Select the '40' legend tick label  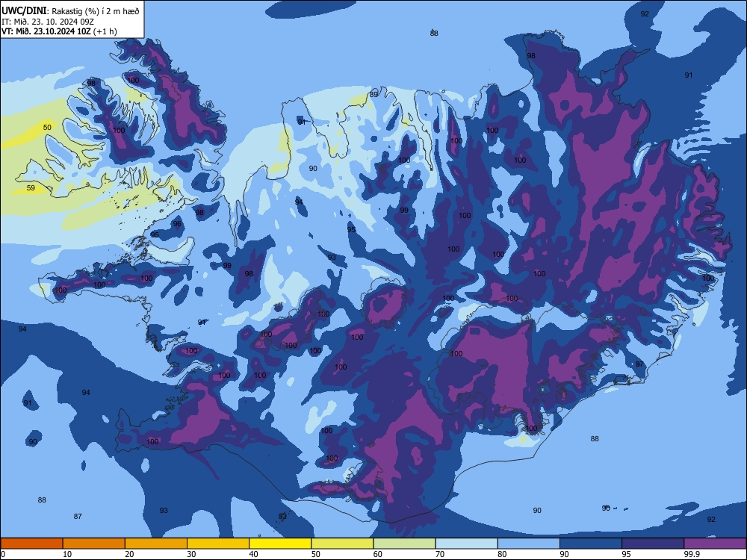[x=253, y=554]
